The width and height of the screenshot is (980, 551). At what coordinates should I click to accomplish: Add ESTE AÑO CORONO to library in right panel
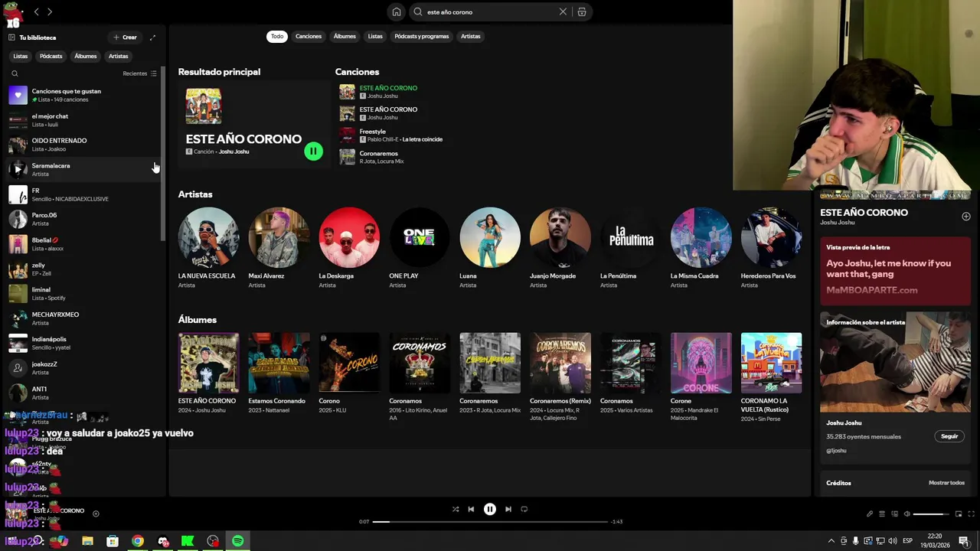tap(965, 217)
